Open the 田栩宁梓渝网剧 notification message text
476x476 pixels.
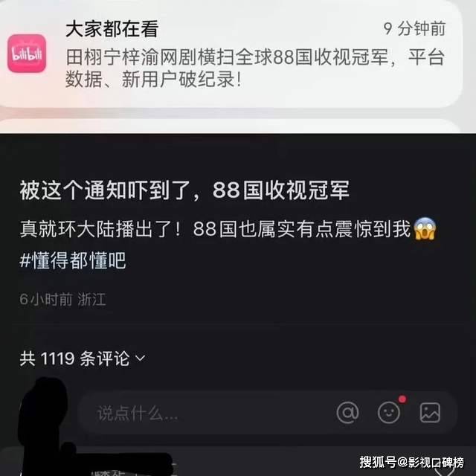tap(255, 68)
